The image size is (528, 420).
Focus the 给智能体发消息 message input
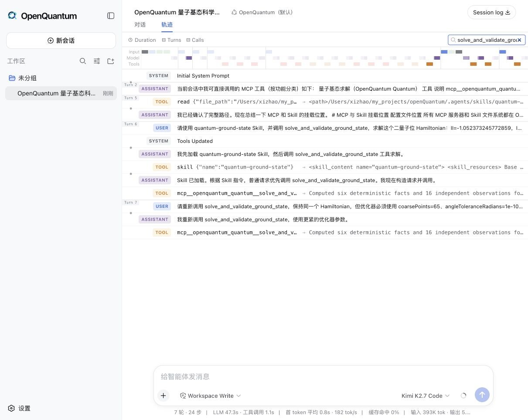pyautogui.click(x=323, y=376)
